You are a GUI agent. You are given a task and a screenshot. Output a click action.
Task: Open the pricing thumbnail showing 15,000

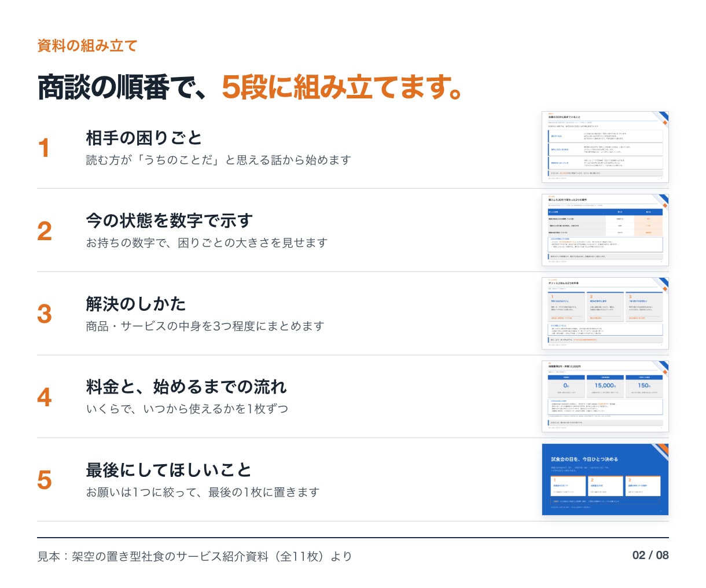point(605,396)
